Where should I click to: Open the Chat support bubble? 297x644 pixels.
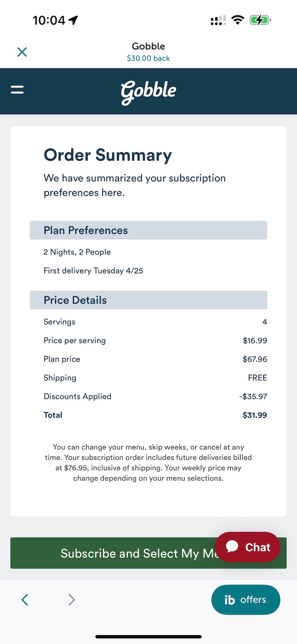pos(248,547)
